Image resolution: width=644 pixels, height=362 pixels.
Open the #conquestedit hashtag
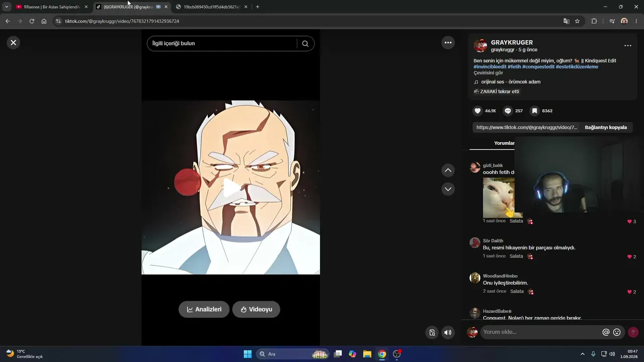tap(538, 67)
